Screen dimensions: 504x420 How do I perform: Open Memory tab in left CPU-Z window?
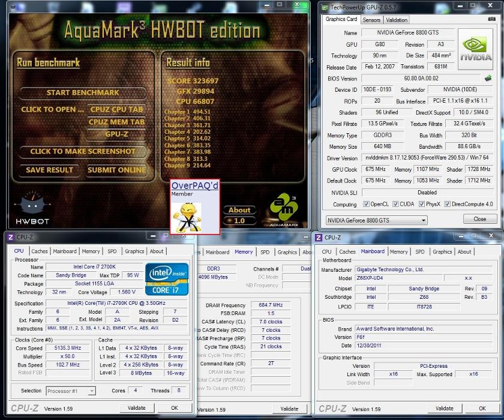[91, 251]
